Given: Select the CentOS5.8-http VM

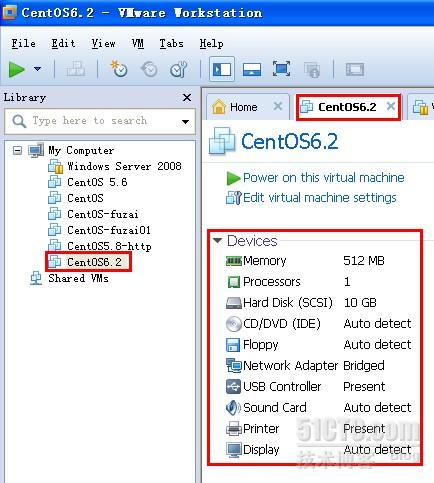Looking at the screenshot, I should pyautogui.click(x=109, y=246).
